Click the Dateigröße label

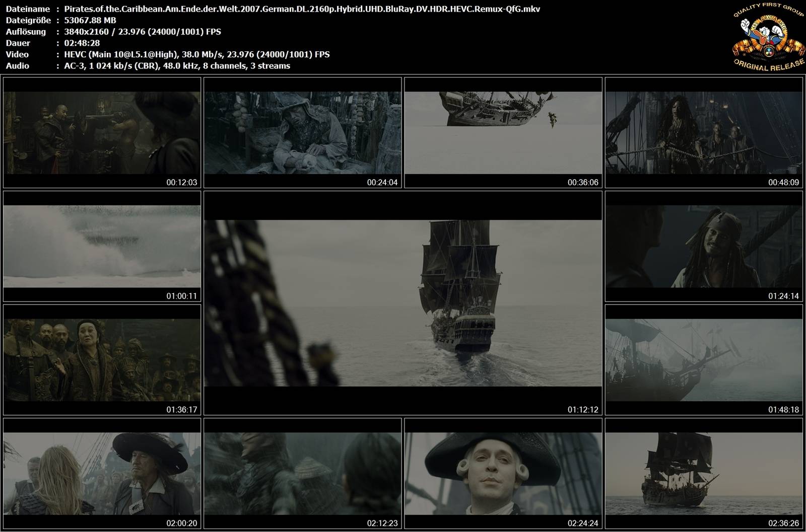pos(28,20)
